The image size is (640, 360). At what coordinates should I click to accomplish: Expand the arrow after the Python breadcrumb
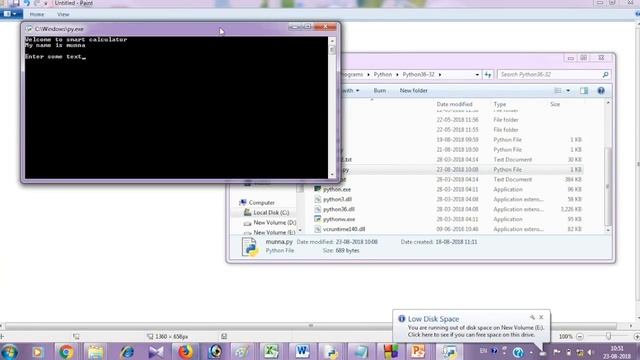tap(397, 75)
